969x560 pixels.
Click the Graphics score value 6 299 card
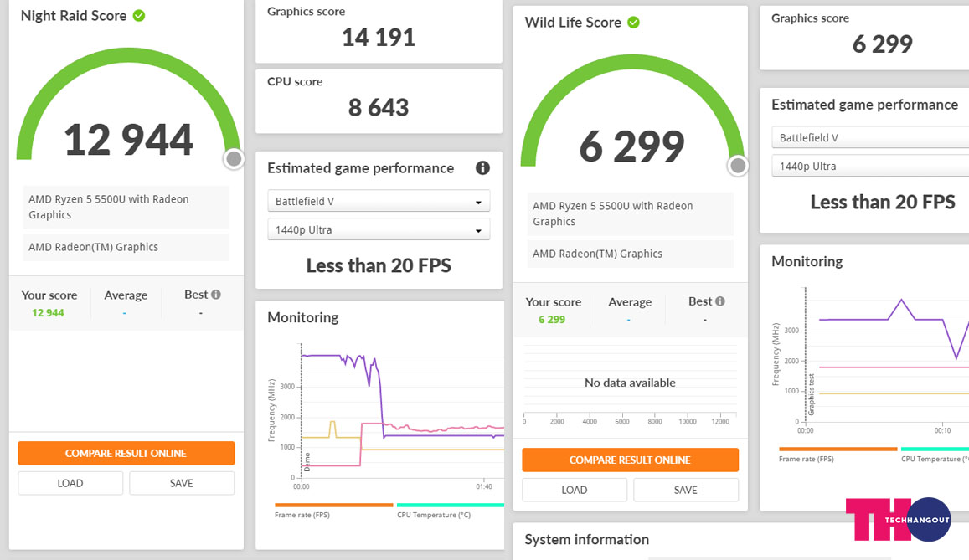(883, 44)
